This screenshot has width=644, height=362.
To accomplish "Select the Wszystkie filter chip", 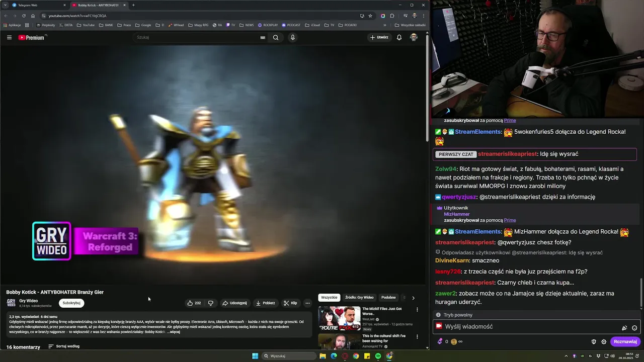I will pos(329,298).
